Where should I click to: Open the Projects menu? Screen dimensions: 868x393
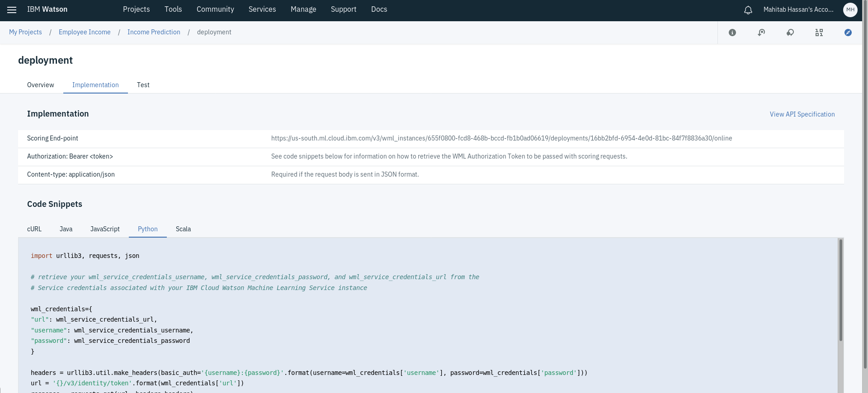click(x=136, y=9)
